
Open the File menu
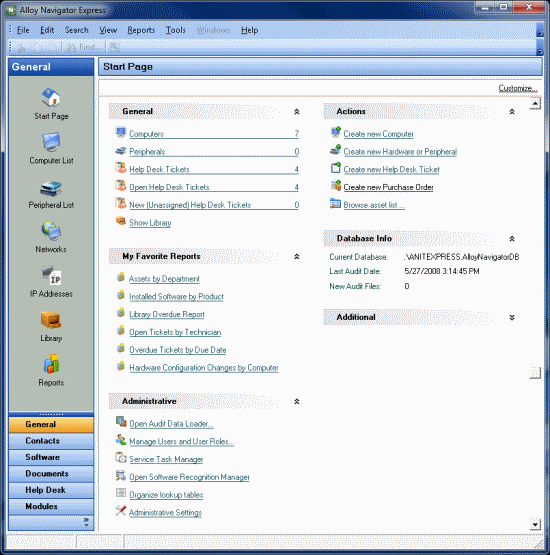pos(23,30)
